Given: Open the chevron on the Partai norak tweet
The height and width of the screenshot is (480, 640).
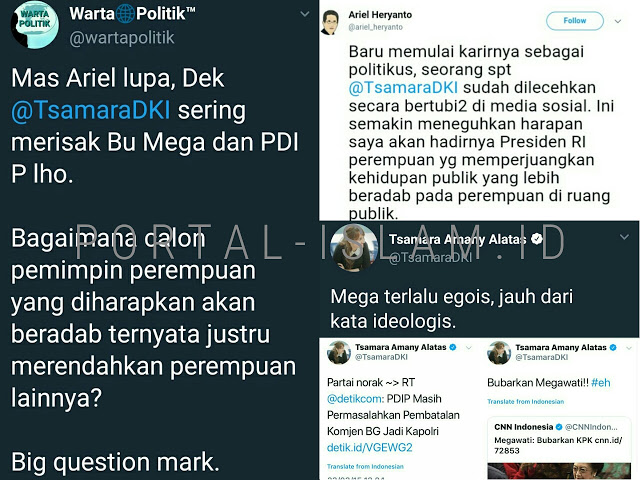Looking at the screenshot, I should tap(469, 348).
